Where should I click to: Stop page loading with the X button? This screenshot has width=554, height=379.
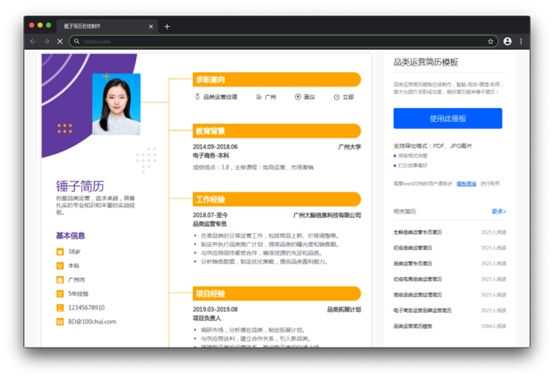[60, 41]
